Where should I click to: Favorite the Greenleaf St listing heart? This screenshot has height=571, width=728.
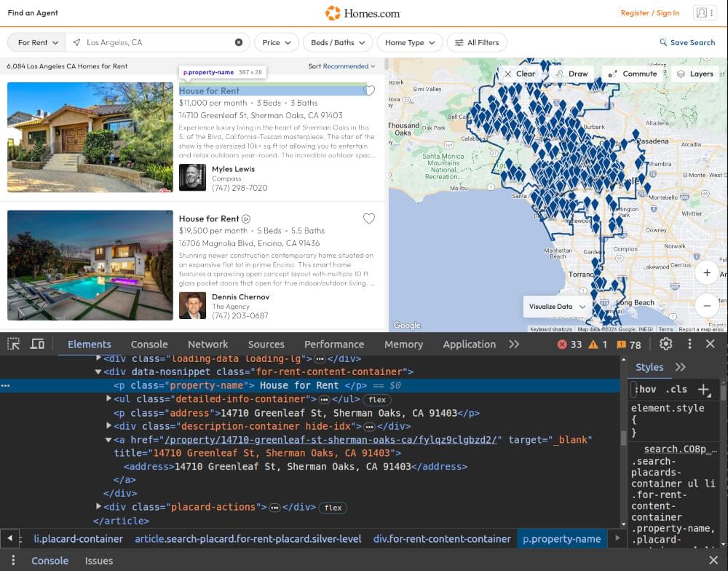369,91
